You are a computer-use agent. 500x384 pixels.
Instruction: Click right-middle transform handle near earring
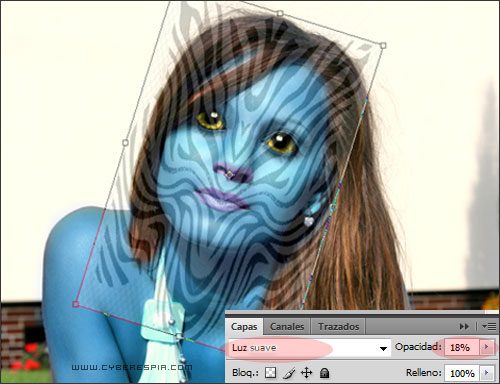tap(333, 207)
